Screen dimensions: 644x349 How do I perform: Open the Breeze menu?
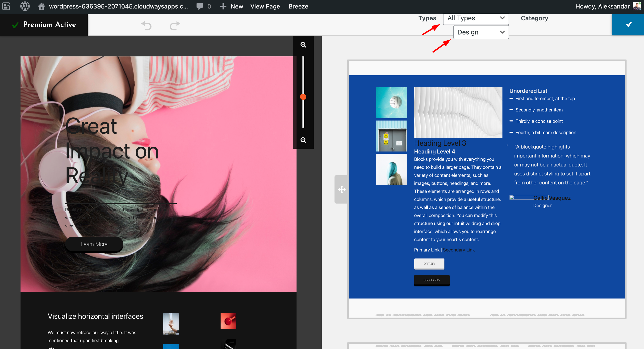click(298, 6)
